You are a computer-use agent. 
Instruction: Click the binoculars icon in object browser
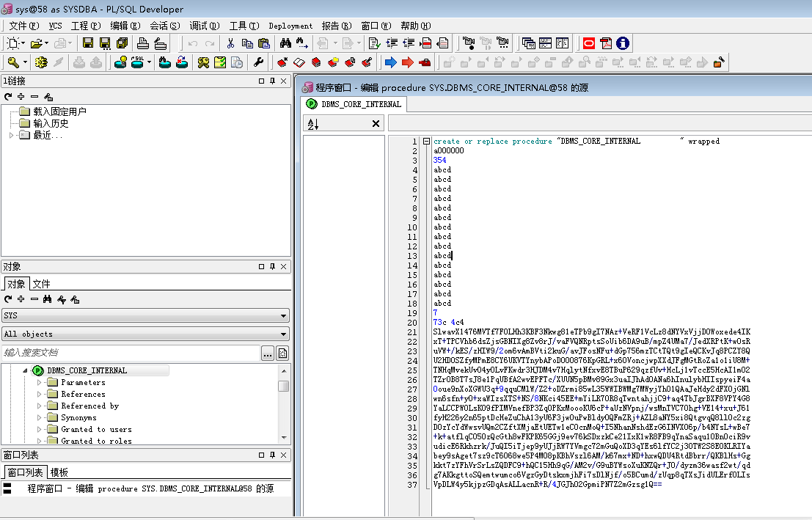pos(48,299)
